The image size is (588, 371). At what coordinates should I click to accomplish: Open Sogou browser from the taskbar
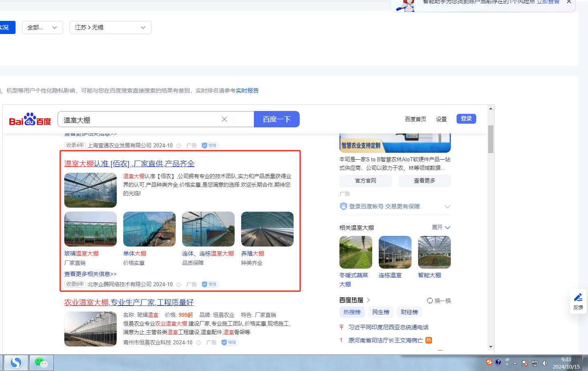coord(16,363)
